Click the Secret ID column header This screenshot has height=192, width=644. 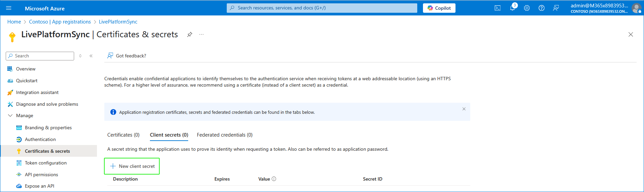click(373, 179)
